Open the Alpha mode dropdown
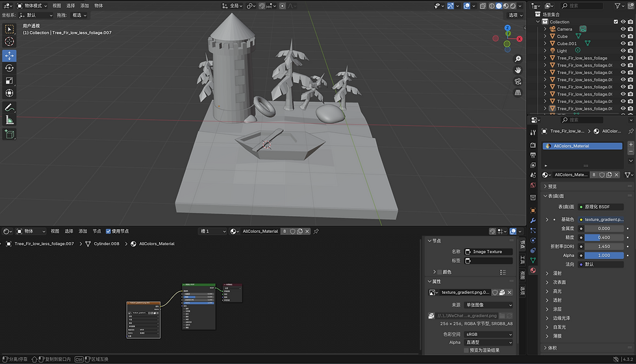This screenshot has width=636, height=364. coord(489,343)
